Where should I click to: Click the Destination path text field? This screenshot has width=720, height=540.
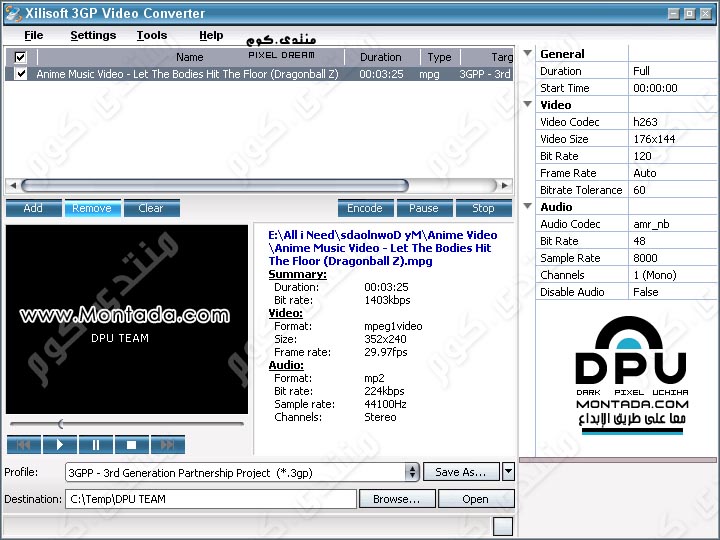(212, 499)
